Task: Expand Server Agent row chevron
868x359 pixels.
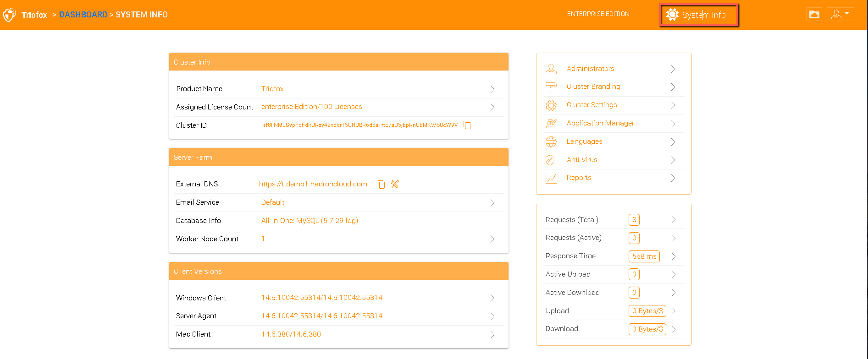Action: coord(492,316)
